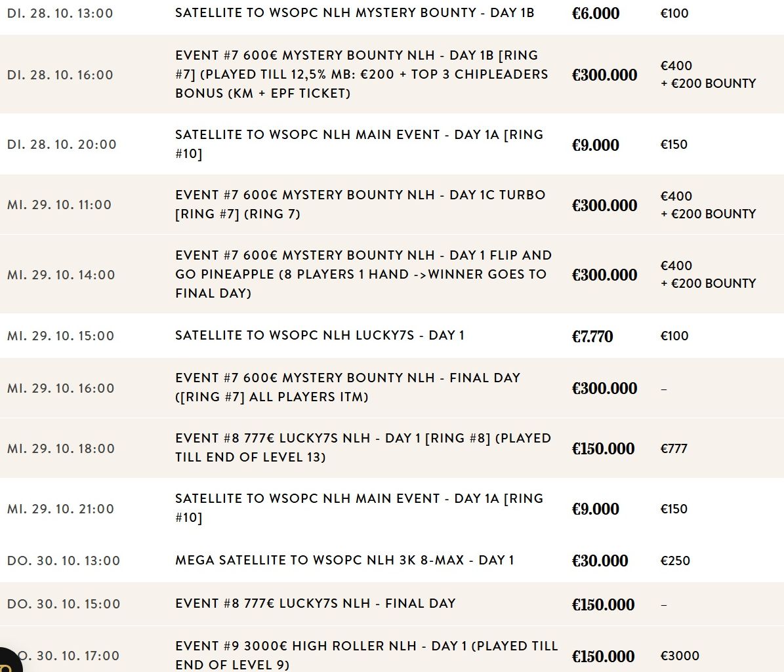Viewport: 784px width, 672px height.
Task: Select Event #7 Mystery Bounty Day 1B row
Action: [x=361, y=74]
